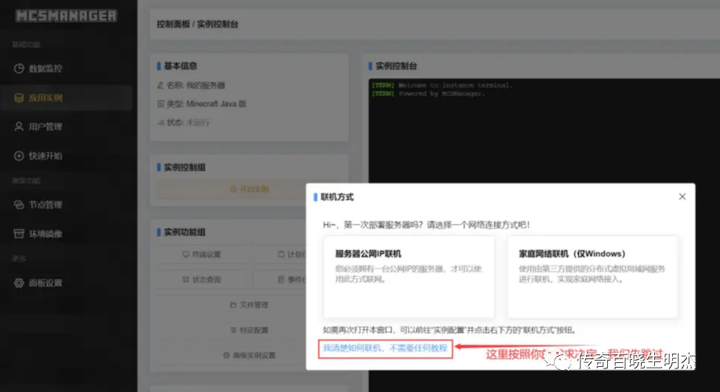Screen dimensions: 720x392
Task: Click the 联机方式 dialog title
Action: pyautogui.click(x=337, y=197)
